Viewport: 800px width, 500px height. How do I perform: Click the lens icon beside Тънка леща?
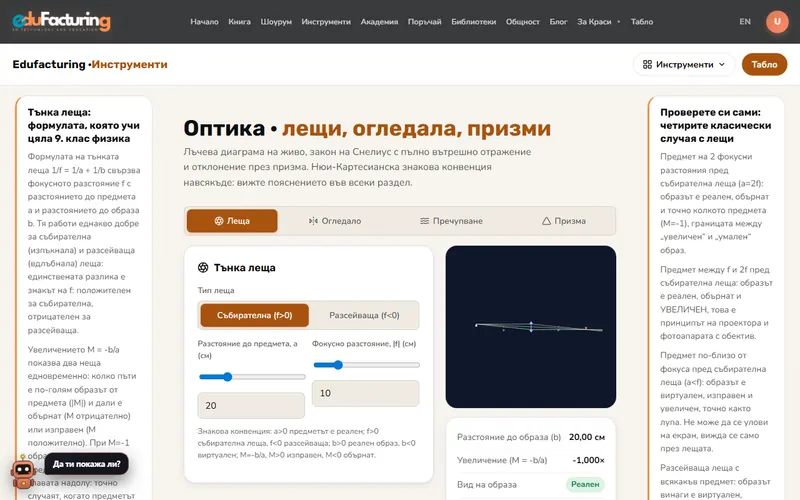click(x=203, y=267)
